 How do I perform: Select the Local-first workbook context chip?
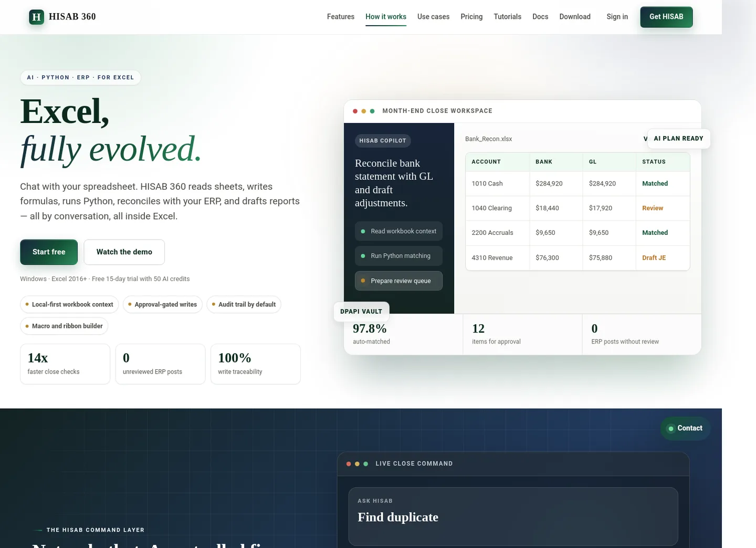pos(69,304)
